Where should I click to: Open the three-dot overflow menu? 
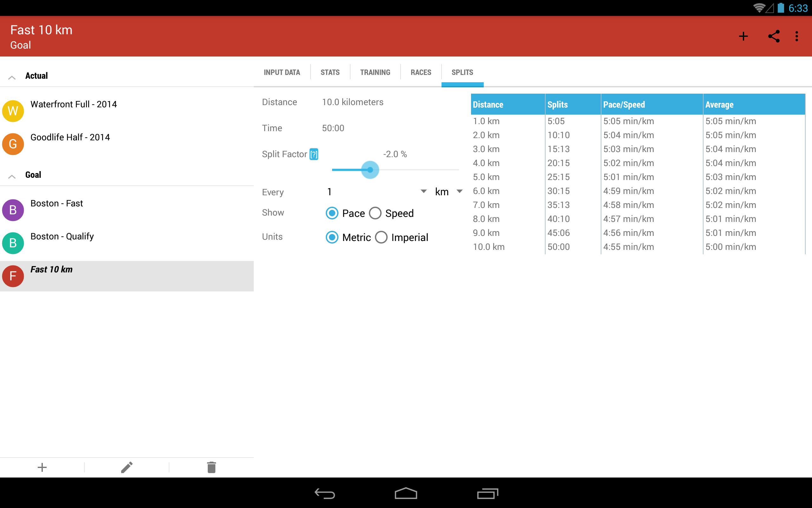click(x=796, y=36)
